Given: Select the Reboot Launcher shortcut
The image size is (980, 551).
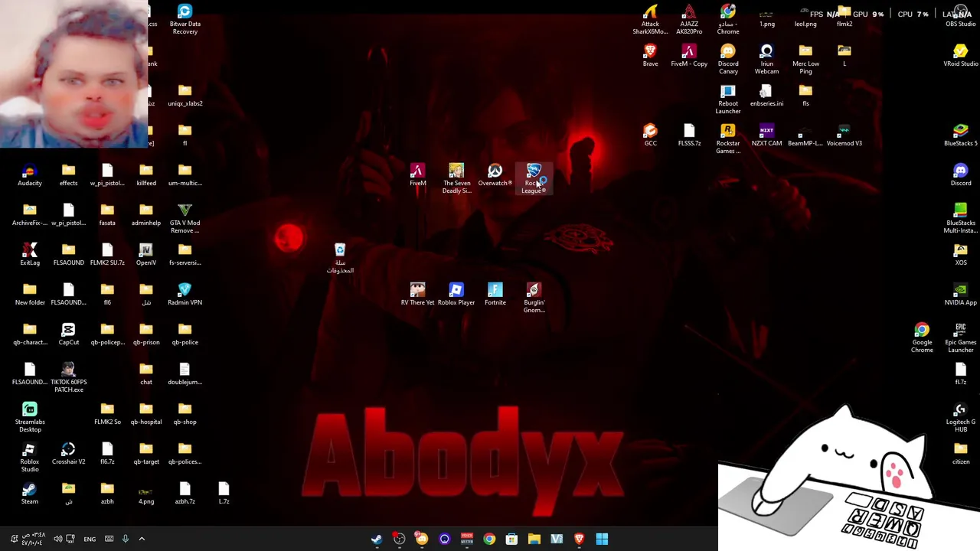Looking at the screenshot, I should [x=728, y=99].
